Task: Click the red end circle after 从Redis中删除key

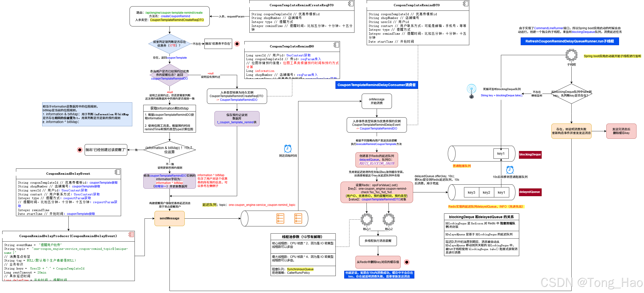Action: click(407, 262)
